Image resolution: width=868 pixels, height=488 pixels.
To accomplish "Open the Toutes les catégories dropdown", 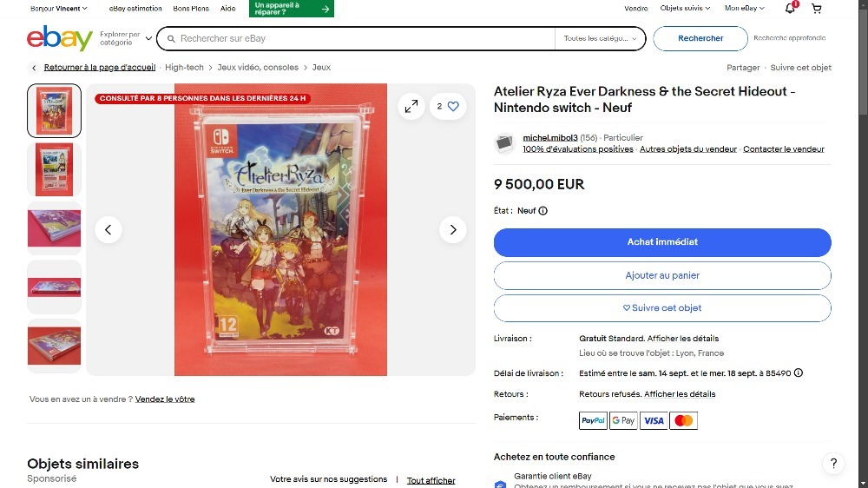I will tap(600, 38).
